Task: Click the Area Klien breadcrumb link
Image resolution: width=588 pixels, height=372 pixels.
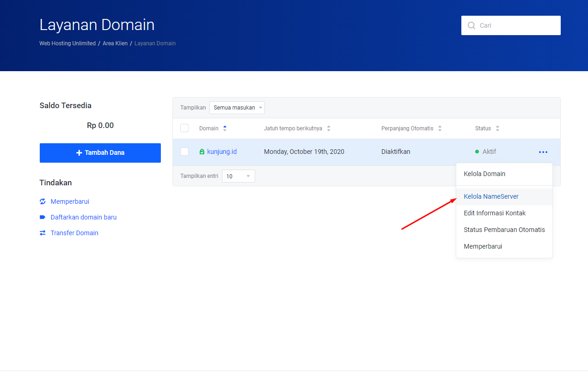Action: [x=115, y=43]
